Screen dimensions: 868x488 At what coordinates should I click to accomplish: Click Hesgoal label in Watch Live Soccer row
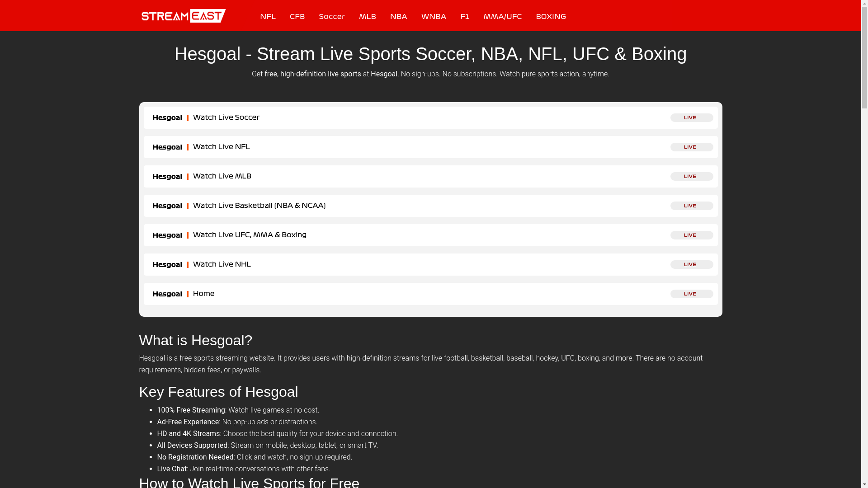pos(167,117)
